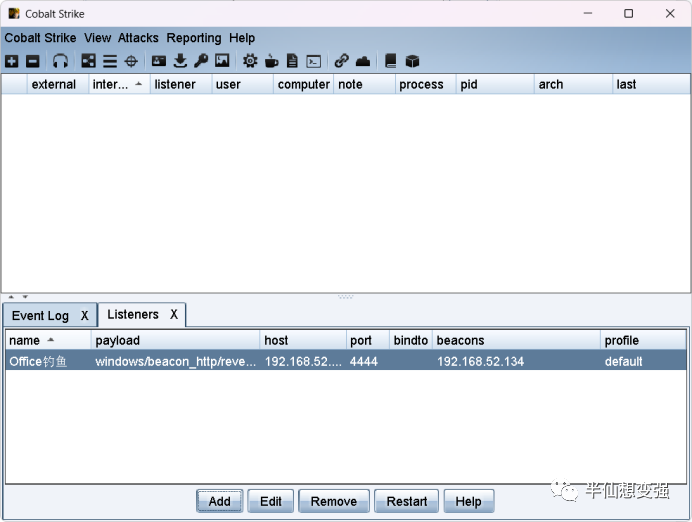Click the Restart listener button
This screenshot has height=522, width=692.
(x=406, y=501)
